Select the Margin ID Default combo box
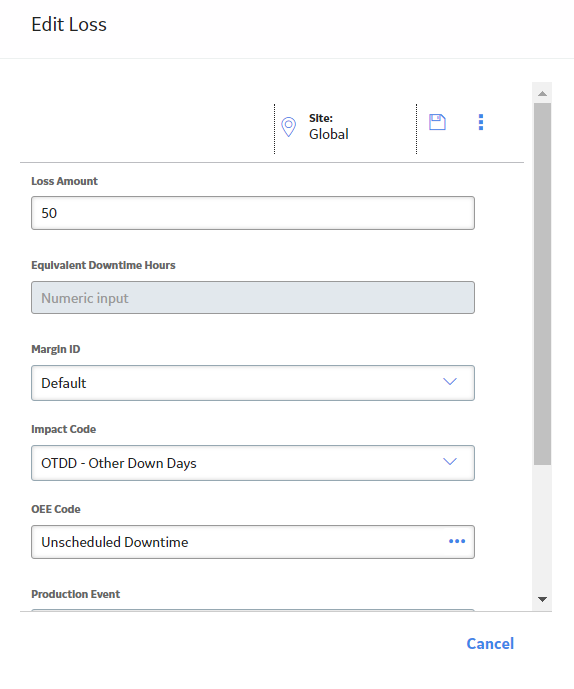This screenshot has height=689, width=574. click(253, 383)
